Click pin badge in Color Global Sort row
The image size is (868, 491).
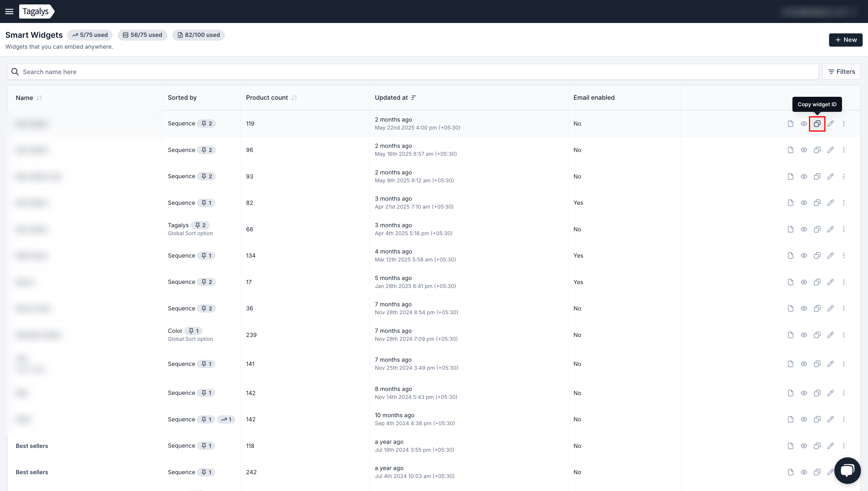point(193,331)
